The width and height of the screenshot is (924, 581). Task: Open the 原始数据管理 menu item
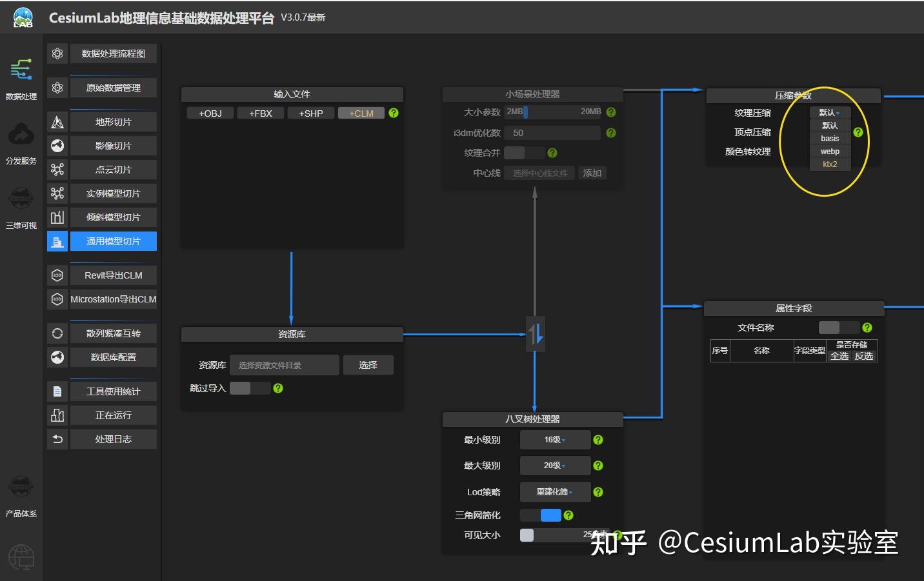click(x=113, y=87)
